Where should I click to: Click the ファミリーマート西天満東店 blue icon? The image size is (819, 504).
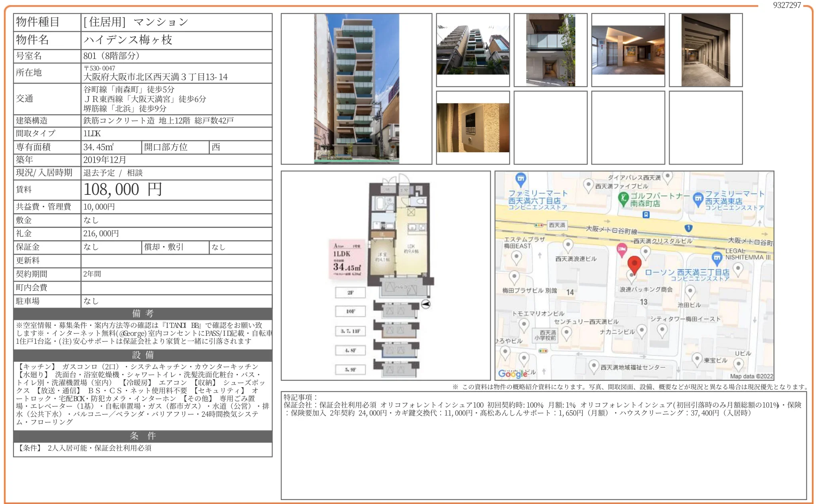698,199
